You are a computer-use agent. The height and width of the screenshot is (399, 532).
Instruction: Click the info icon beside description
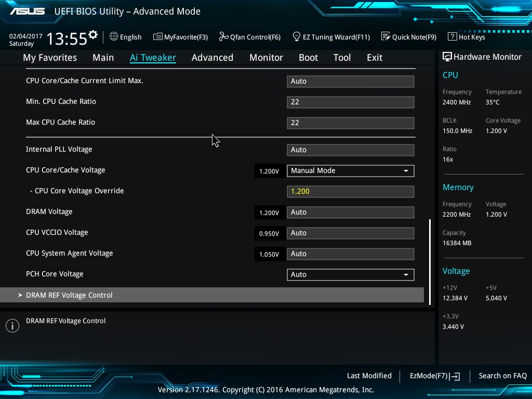(12, 326)
